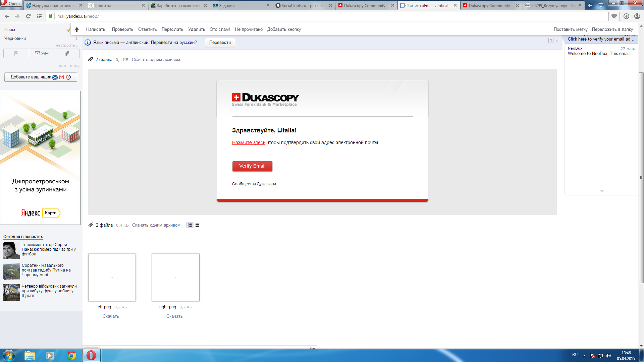Click top Скачать одним архивом link
This screenshot has height=362, width=644.
point(156,60)
